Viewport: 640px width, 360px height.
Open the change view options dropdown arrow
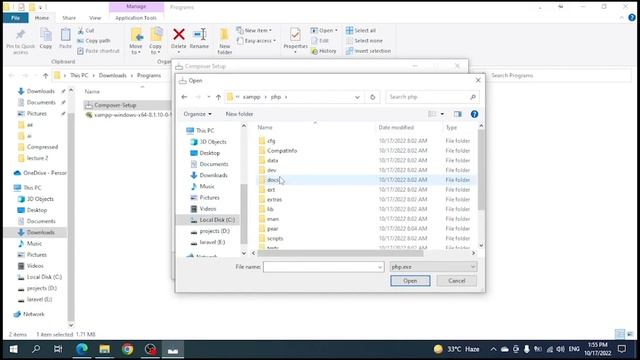point(442,114)
